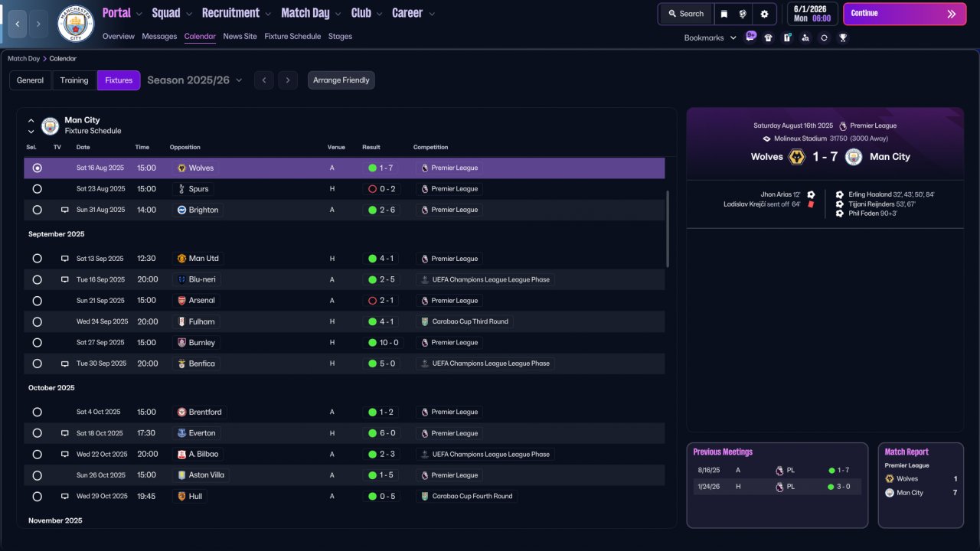Open the News Site tab

click(x=240, y=36)
